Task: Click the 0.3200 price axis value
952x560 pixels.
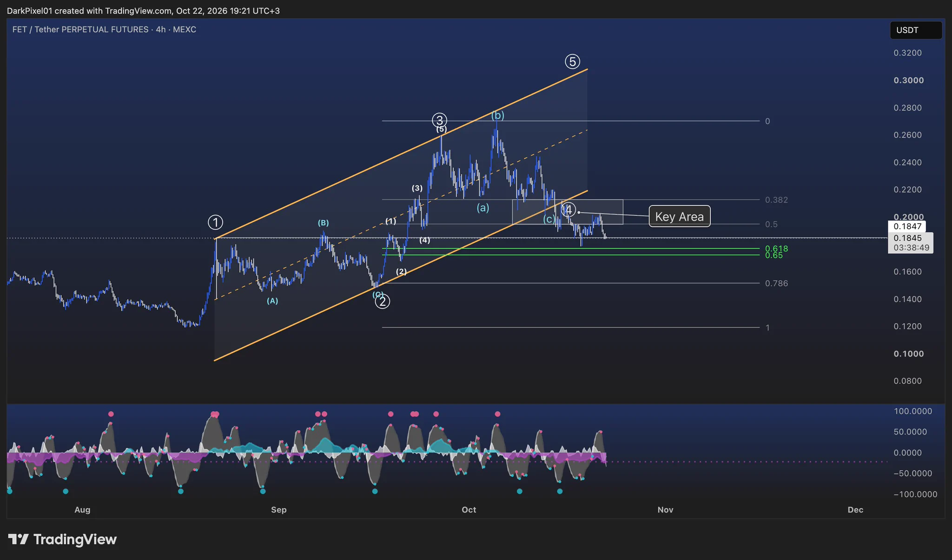Action: click(x=908, y=53)
